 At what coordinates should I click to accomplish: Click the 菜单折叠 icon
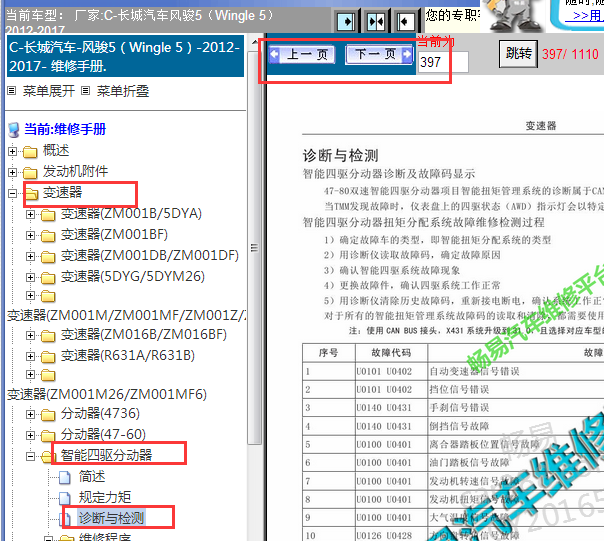[85, 91]
